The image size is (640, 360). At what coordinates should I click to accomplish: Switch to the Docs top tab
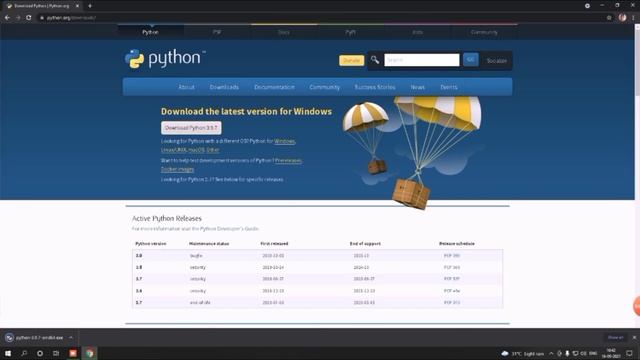[284, 32]
